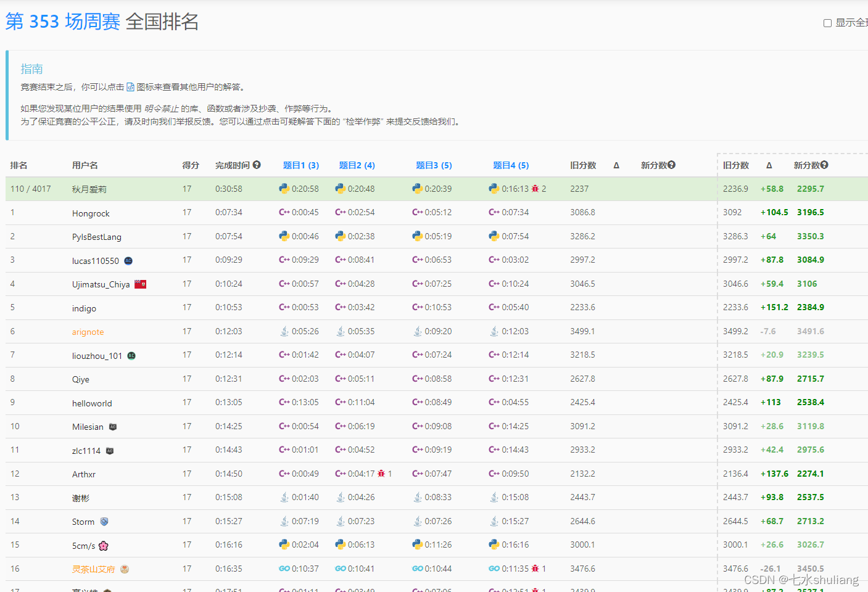Click new score value 2274.1

[811, 474]
